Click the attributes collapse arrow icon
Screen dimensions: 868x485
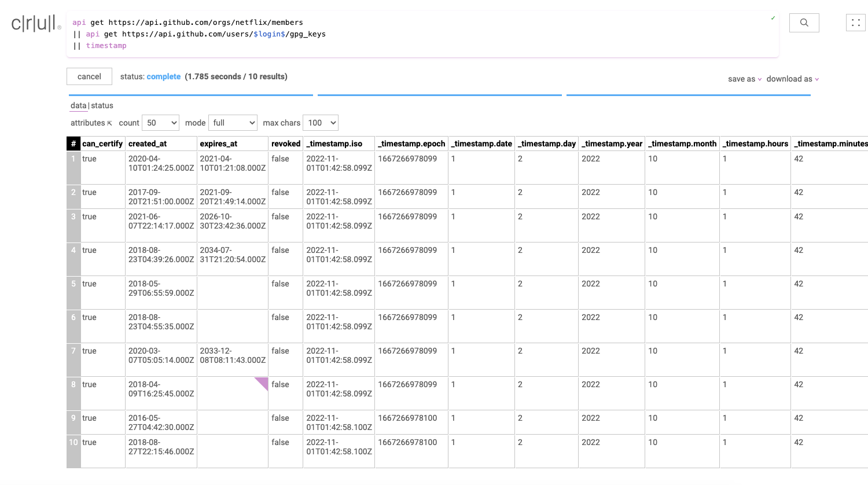pyautogui.click(x=109, y=123)
